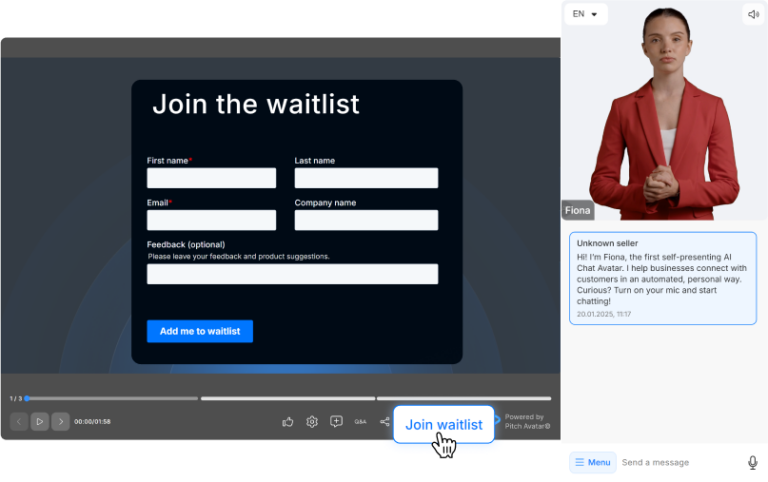Focus the Last name field

coord(366,178)
